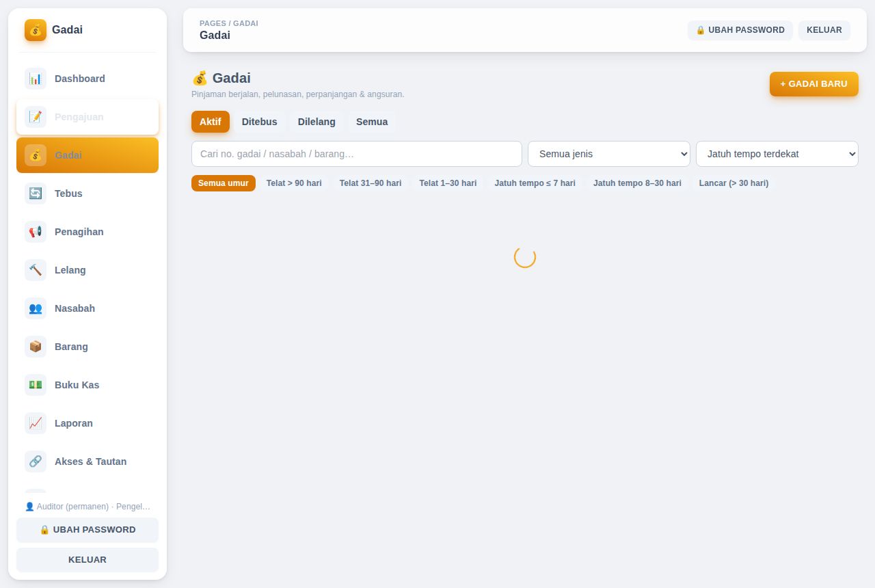Select the Pengajuan memo icon
Viewport: 875px width, 588px height.
(x=36, y=117)
